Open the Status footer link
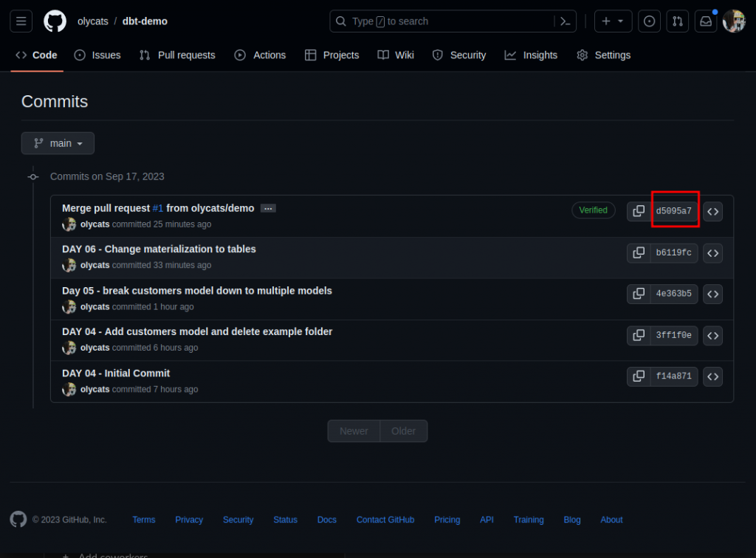This screenshot has width=756, height=558. 286,520
